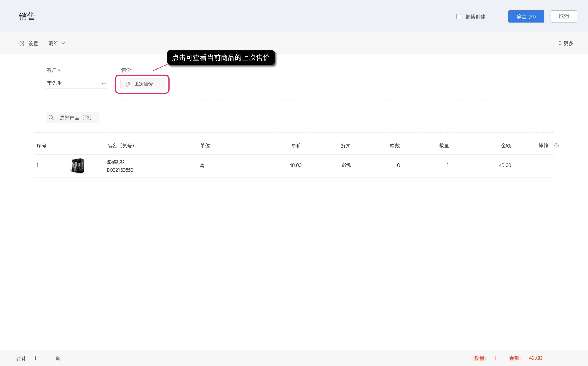Screen dimensions: 588x366
Task: Click the trash delete icon in footer
Action: (58, 358)
